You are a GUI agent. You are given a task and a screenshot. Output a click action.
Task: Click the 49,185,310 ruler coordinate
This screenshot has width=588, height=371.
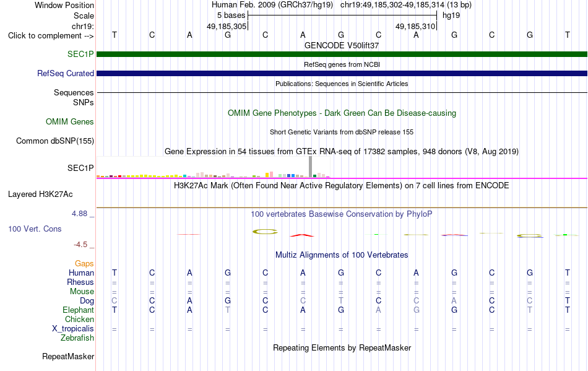[415, 26]
